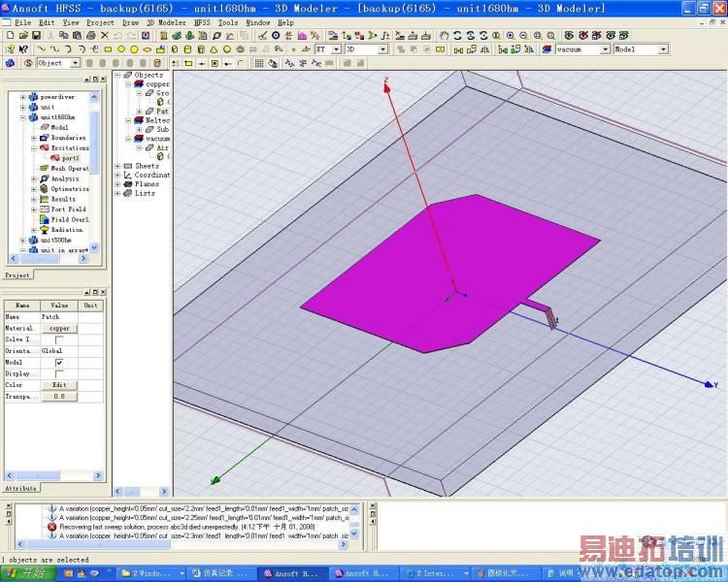Select the Draw cylinder tool
Image resolution: width=728 pixels, height=582 pixels.
tap(187, 49)
